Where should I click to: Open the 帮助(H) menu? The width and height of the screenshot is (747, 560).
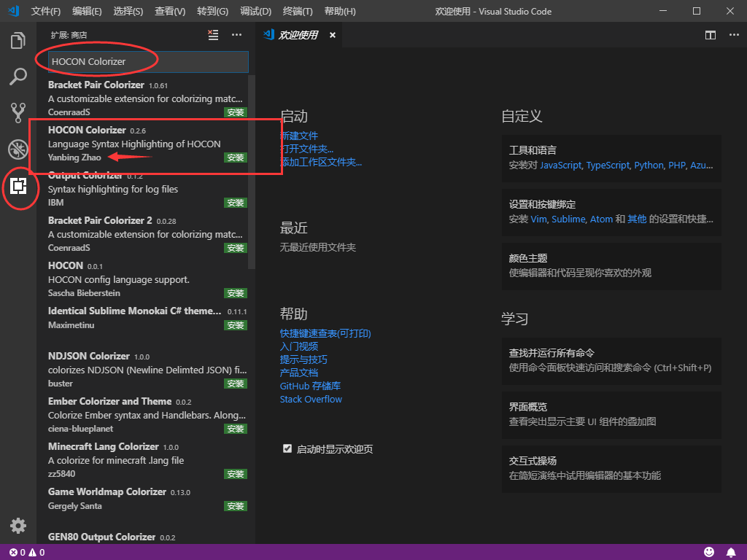click(340, 11)
